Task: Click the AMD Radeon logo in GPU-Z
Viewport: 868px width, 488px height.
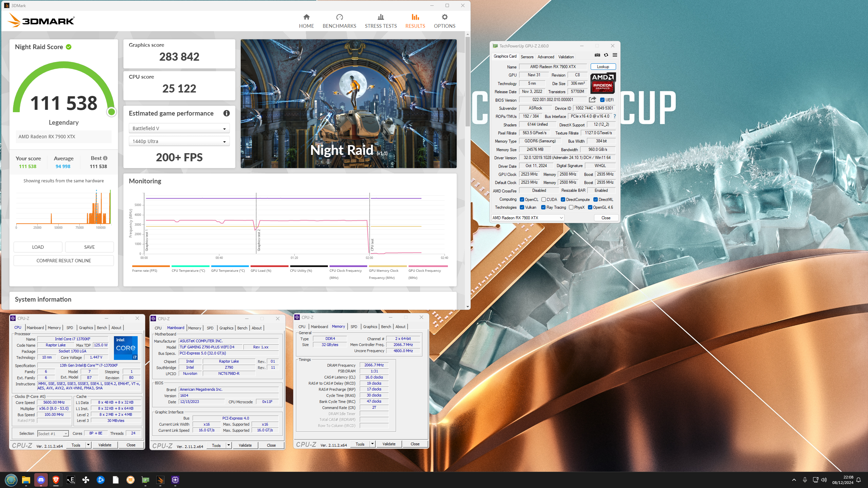Action: click(x=603, y=83)
